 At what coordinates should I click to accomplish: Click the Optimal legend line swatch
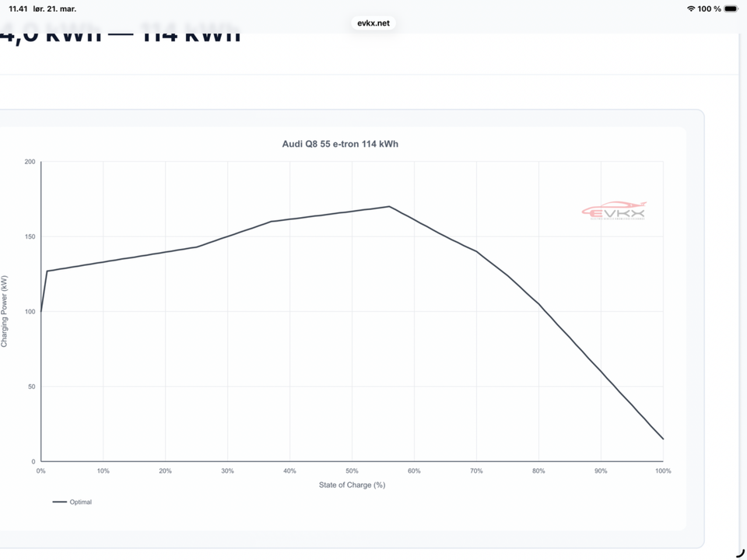click(x=59, y=502)
